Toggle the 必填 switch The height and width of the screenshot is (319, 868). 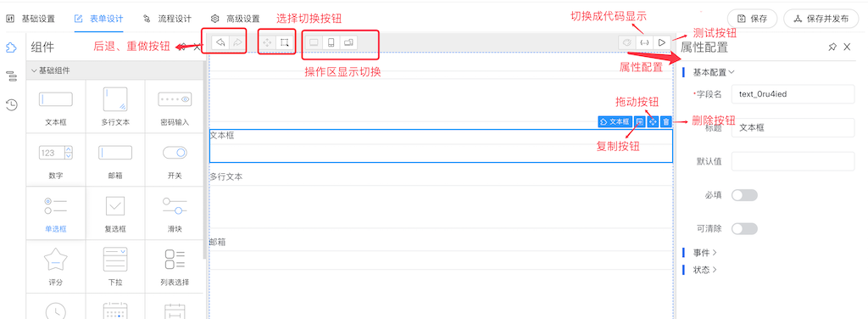click(x=744, y=195)
